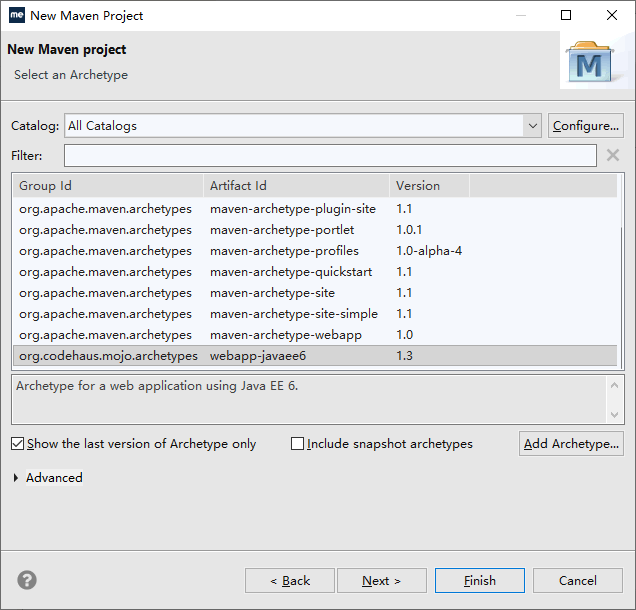Screen dimensions: 636x610
Task: Expand the Advanced section
Action: tap(16, 478)
